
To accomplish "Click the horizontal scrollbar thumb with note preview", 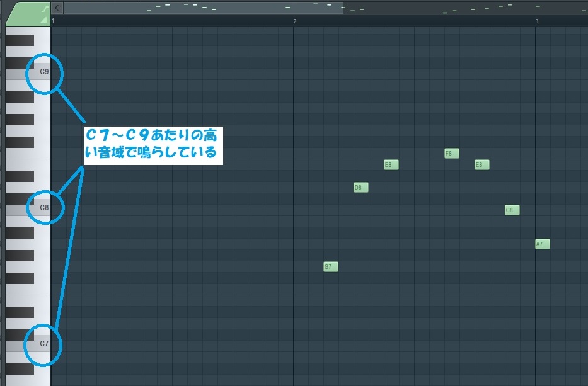I will coord(204,8).
